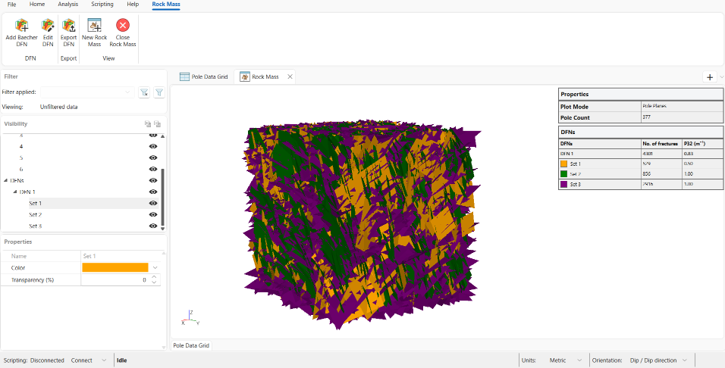The width and height of the screenshot is (725, 368).
Task: Select the Rock Mass ribbon tab
Action: [166, 4]
